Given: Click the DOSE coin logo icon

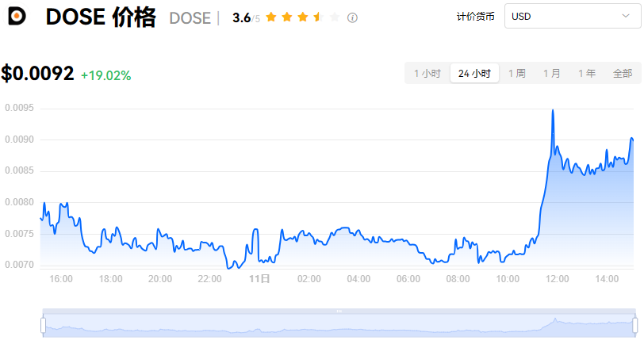Looking at the screenshot, I should [17, 17].
